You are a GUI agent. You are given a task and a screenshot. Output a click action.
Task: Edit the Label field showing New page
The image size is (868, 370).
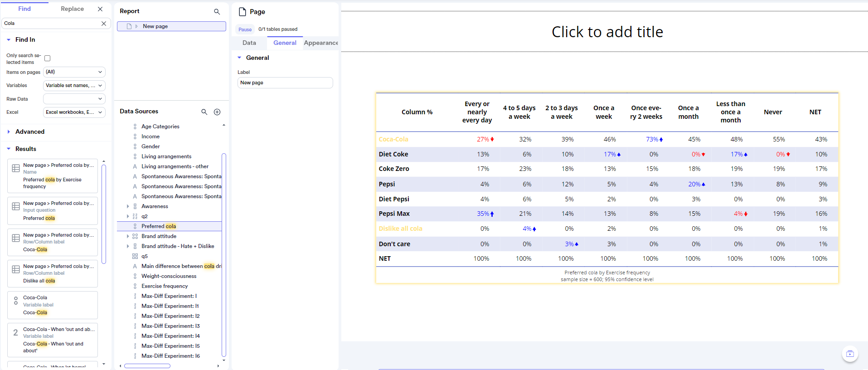coord(285,83)
